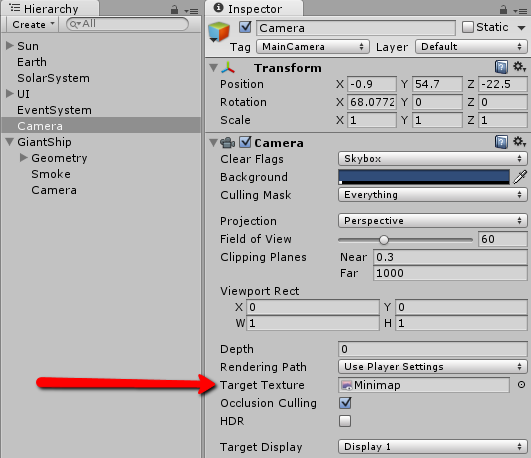Open the Clear Flags Skybox dropdown

tap(432, 159)
